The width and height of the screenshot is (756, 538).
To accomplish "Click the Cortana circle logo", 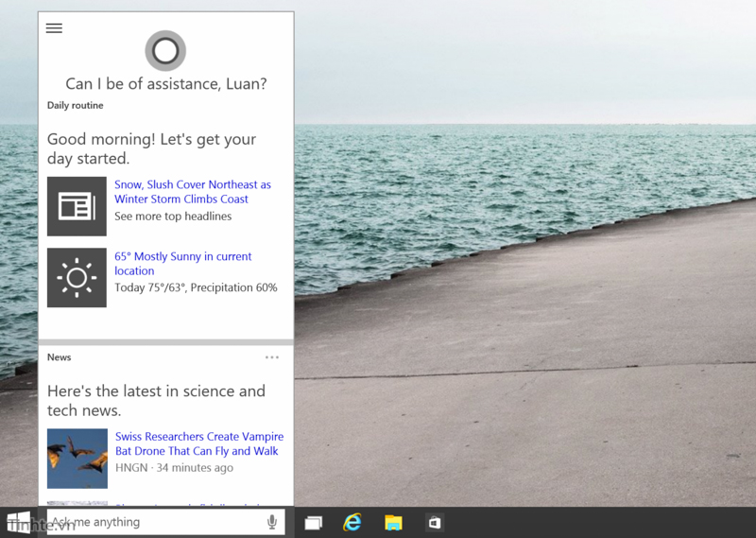I will click(x=165, y=51).
